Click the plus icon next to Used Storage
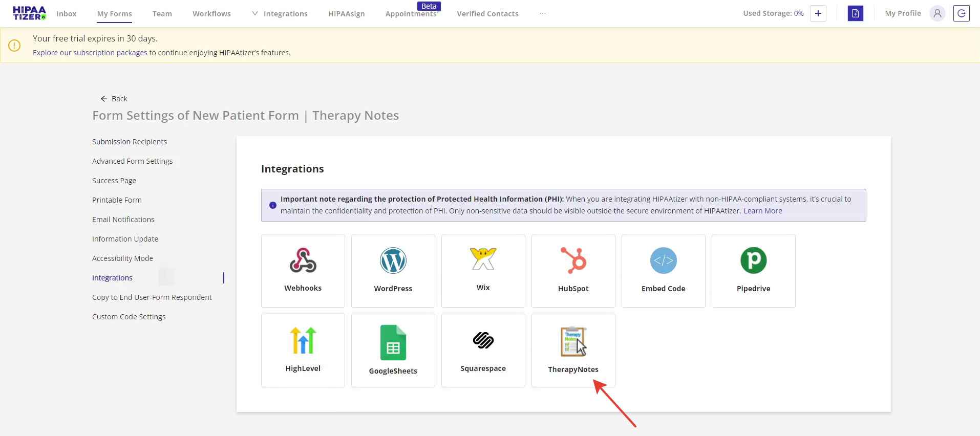Viewport: 980px width, 436px height. [x=818, y=13]
